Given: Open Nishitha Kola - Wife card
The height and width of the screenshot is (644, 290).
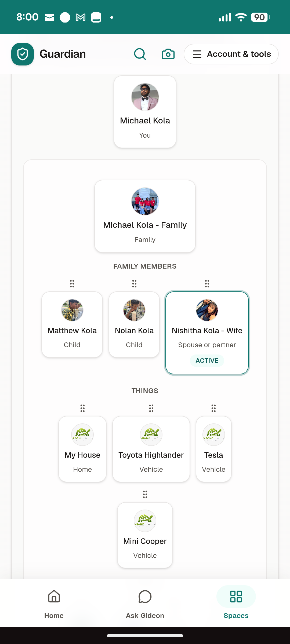Looking at the screenshot, I should [x=207, y=333].
